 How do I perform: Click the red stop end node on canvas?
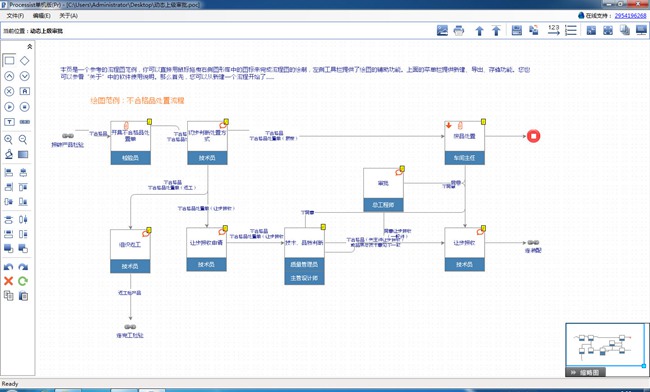coord(534,136)
